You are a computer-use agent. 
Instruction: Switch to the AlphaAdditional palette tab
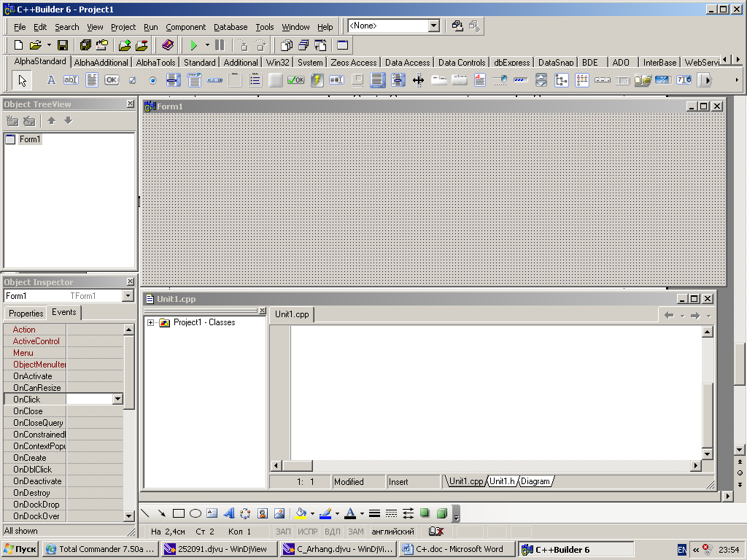coord(101,63)
